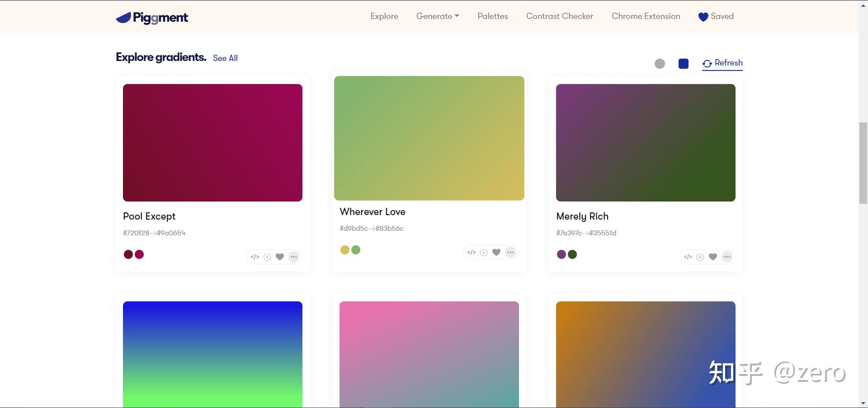The image size is (868, 408).
Task: Select the dark maroon swatch under Pool Except
Action: click(x=128, y=254)
